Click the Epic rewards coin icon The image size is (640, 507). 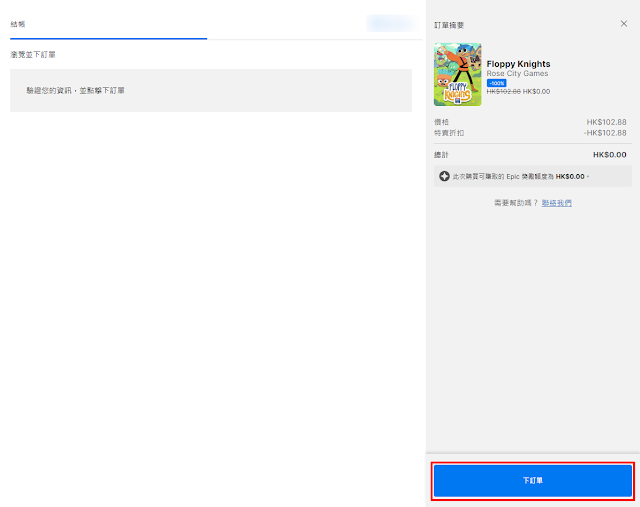444,176
